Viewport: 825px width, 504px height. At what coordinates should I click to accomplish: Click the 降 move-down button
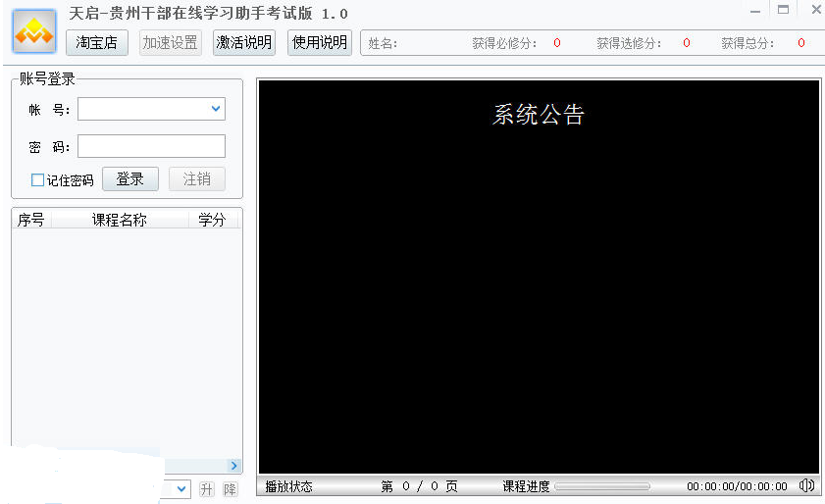tap(230, 489)
